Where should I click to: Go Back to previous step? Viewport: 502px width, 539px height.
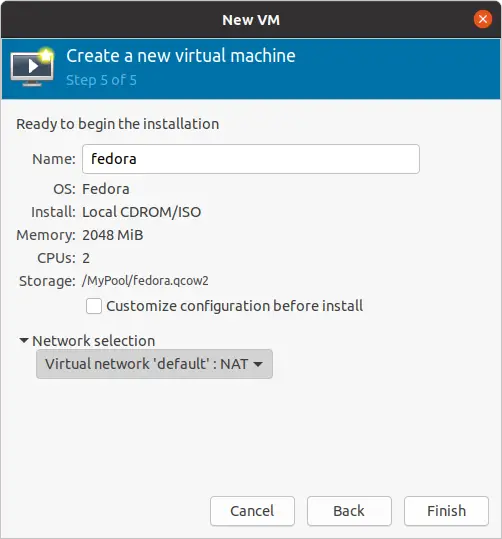pyautogui.click(x=349, y=511)
